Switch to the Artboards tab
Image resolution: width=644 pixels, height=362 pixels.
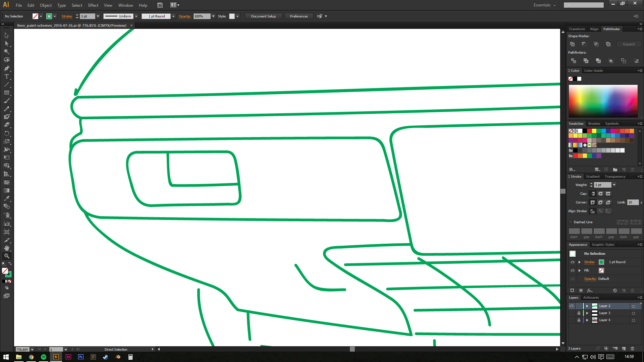591,298
